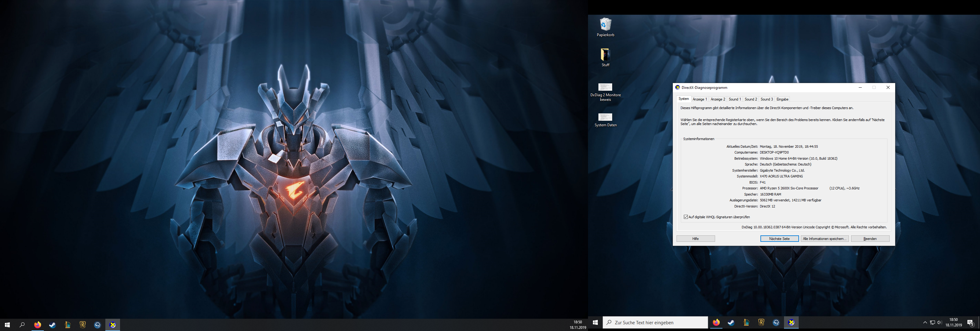
Task: Open the volume icon in system tray
Action: [x=939, y=322]
